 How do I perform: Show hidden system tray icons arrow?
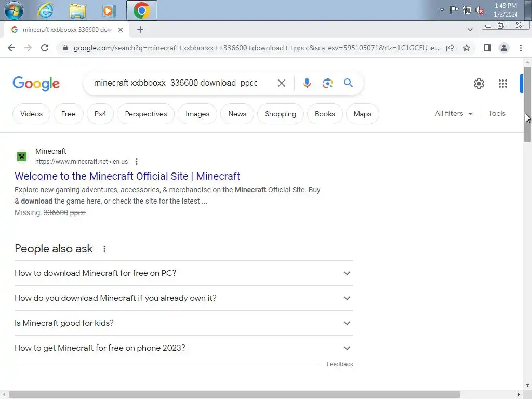(x=442, y=10)
